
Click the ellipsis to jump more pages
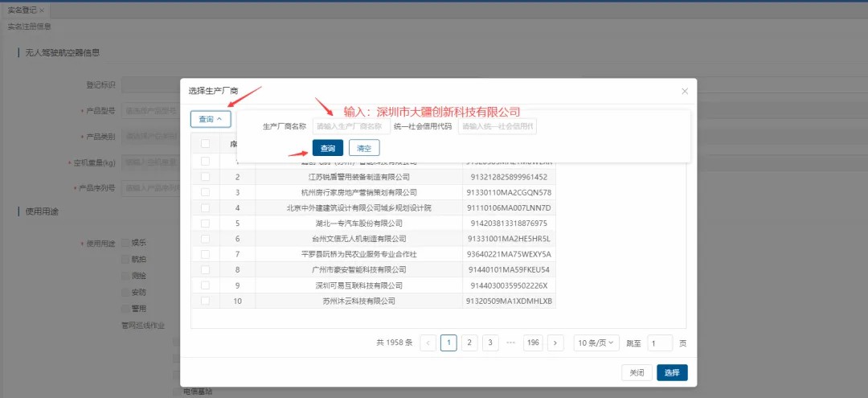tap(511, 343)
